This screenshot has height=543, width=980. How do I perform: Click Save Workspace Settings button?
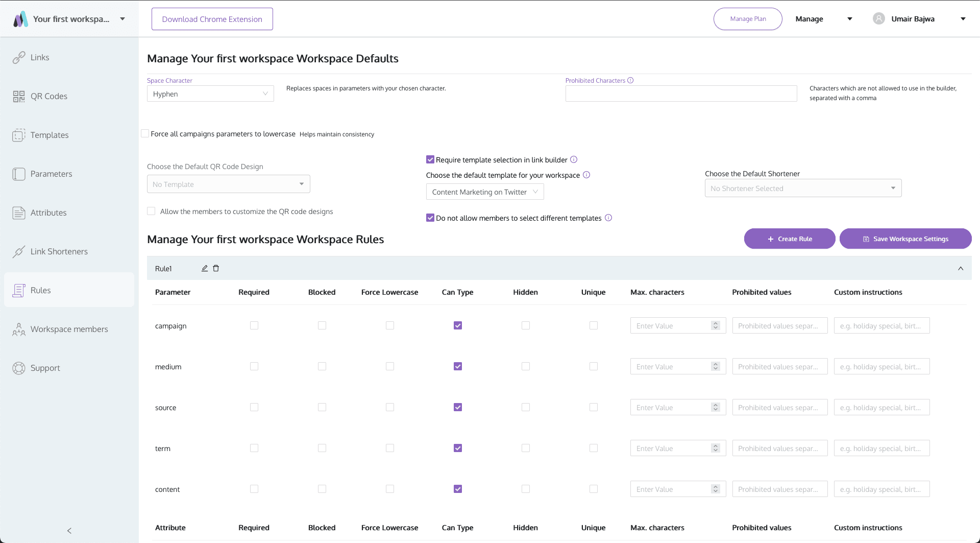point(905,239)
